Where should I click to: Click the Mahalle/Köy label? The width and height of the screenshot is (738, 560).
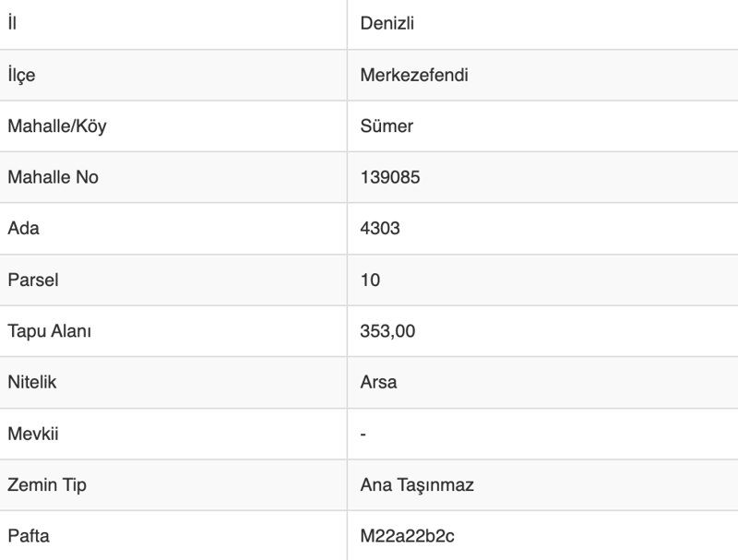57,126
